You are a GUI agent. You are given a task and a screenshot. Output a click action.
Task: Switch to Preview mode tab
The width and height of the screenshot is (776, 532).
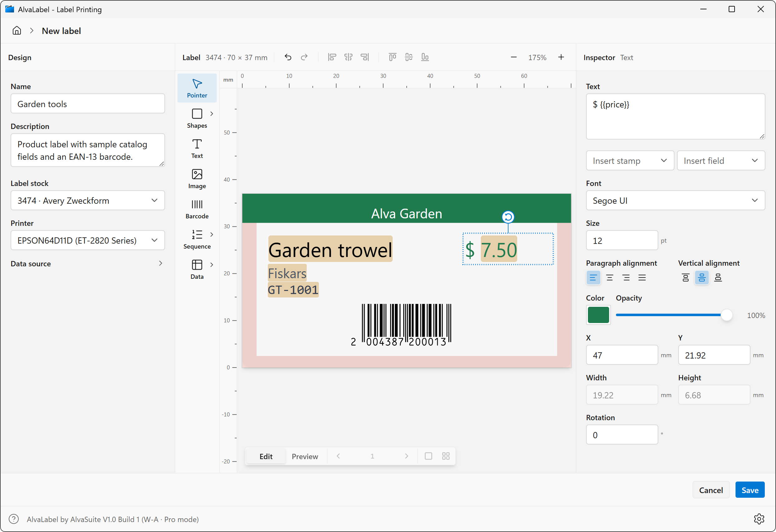[305, 456]
